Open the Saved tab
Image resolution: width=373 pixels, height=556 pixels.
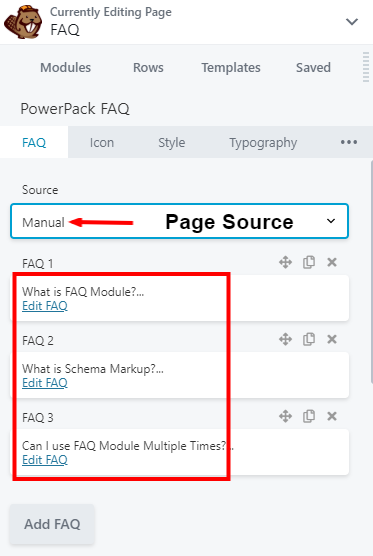click(x=313, y=67)
